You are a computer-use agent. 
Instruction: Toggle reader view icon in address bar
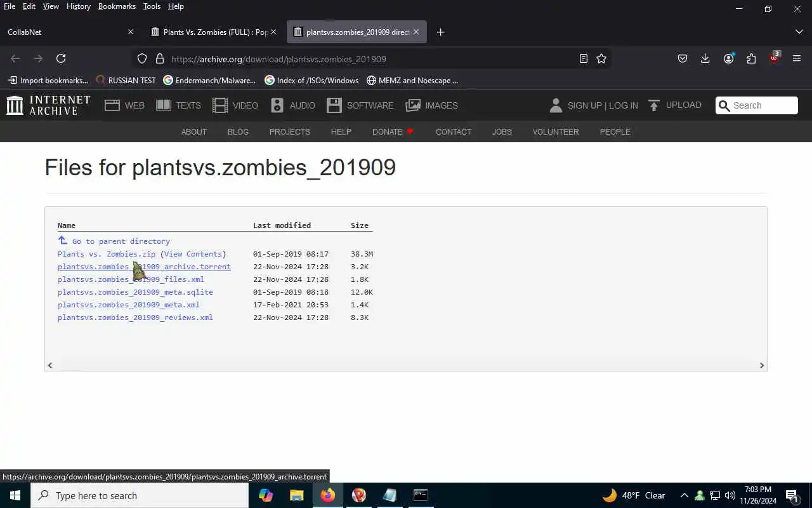[584, 58]
